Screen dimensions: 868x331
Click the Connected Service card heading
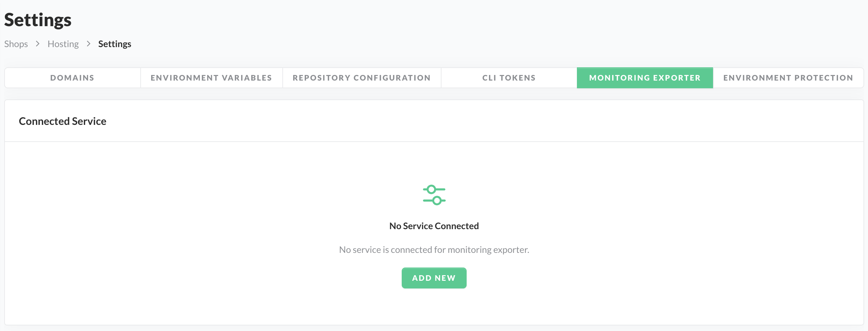(62, 121)
